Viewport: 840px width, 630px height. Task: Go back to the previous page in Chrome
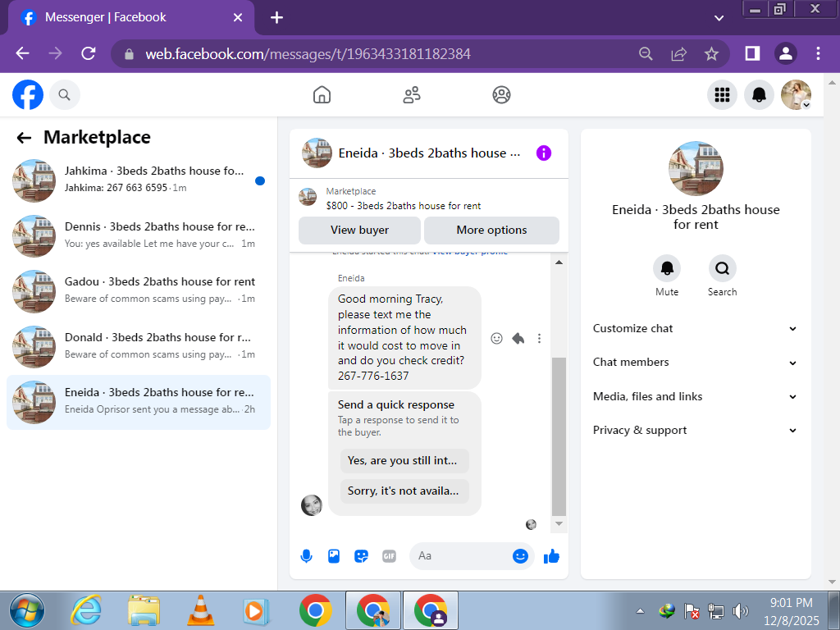click(x=22, y=53)
